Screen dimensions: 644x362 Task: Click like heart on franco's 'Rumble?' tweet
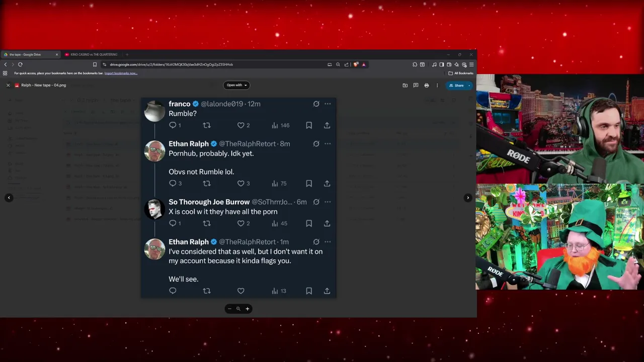[x=240, y=125]
